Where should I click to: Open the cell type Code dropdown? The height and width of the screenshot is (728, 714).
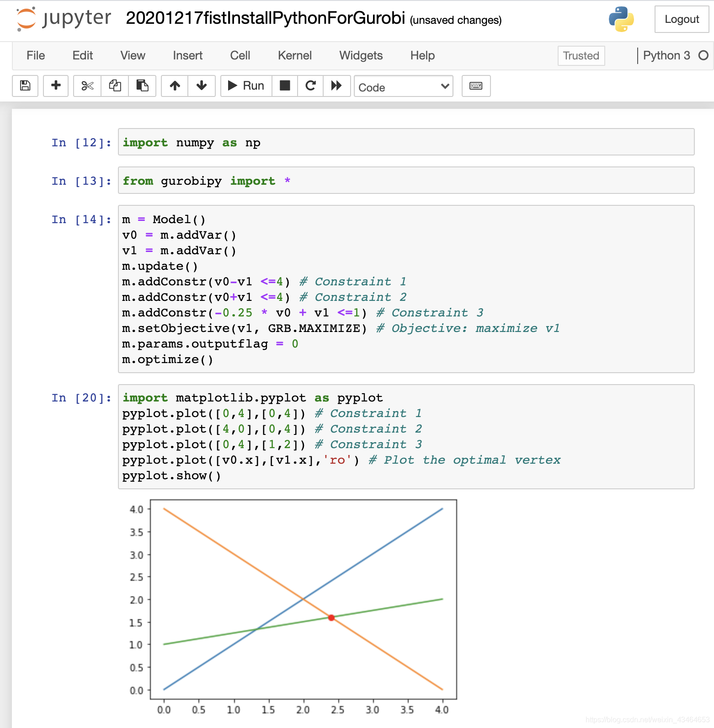[404, 86]
